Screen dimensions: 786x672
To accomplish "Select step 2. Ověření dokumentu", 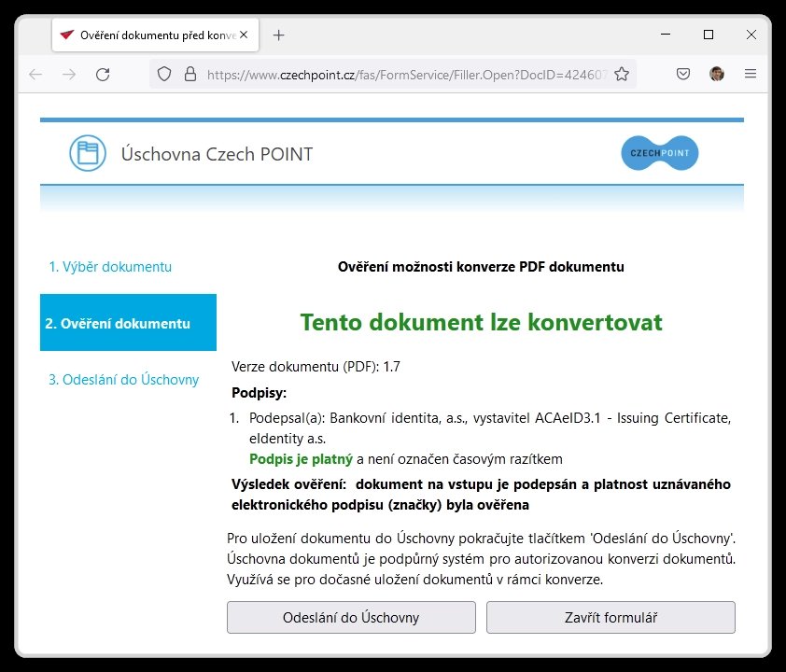I will 128,322.
